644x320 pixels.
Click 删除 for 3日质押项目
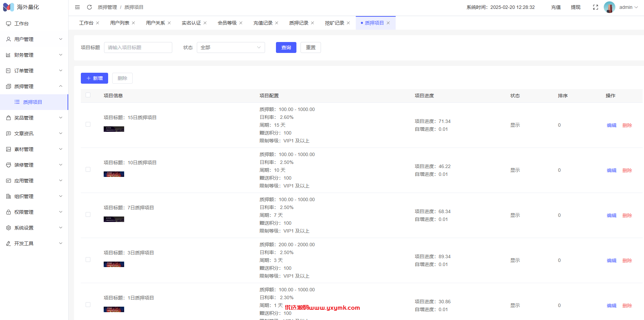click(x=627, y=261)
